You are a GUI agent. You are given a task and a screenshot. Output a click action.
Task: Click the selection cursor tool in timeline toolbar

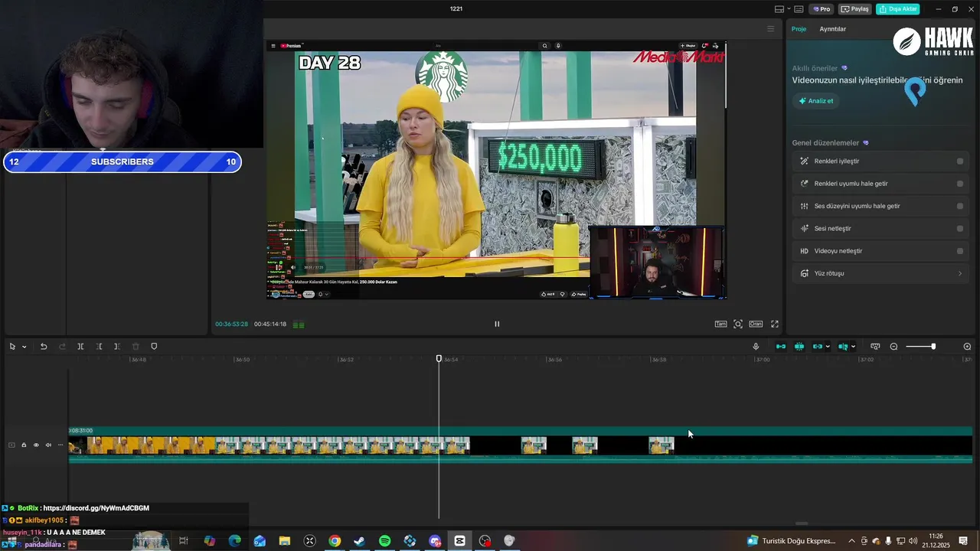(x=12, y=347)
